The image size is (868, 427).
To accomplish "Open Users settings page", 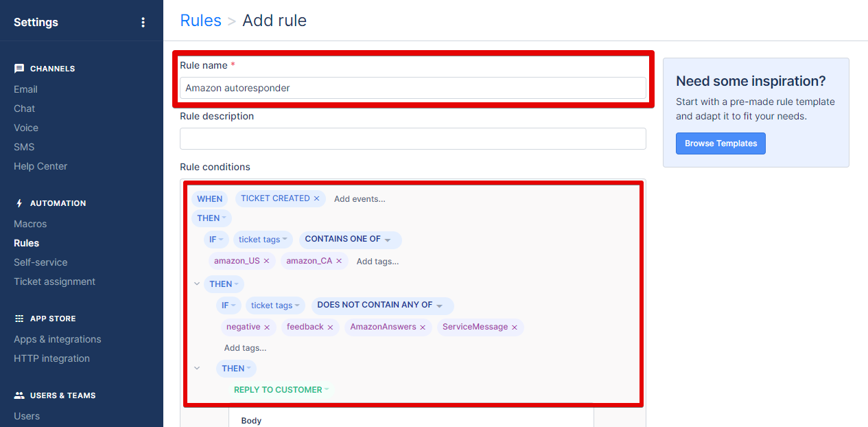I will click(27, 416).
